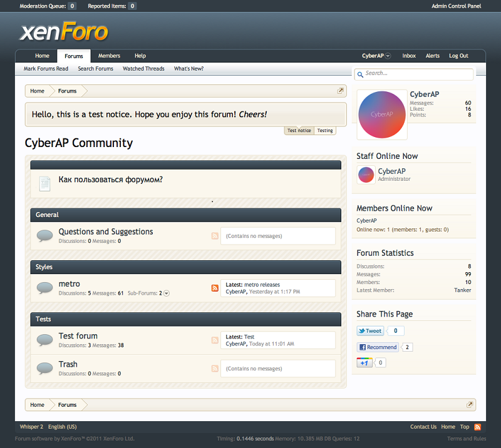The width and height of the screenshot is (501, 448).
Task: Open the page icon beside Как пользоваться форумом?
Action: (x=44, y=183)
